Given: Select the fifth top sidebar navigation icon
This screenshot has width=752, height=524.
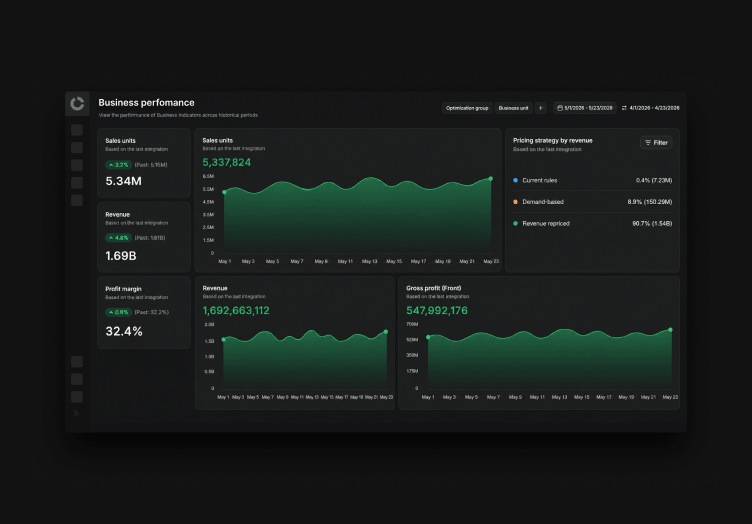Looking at the screenshot, I should tap(77, 200).
